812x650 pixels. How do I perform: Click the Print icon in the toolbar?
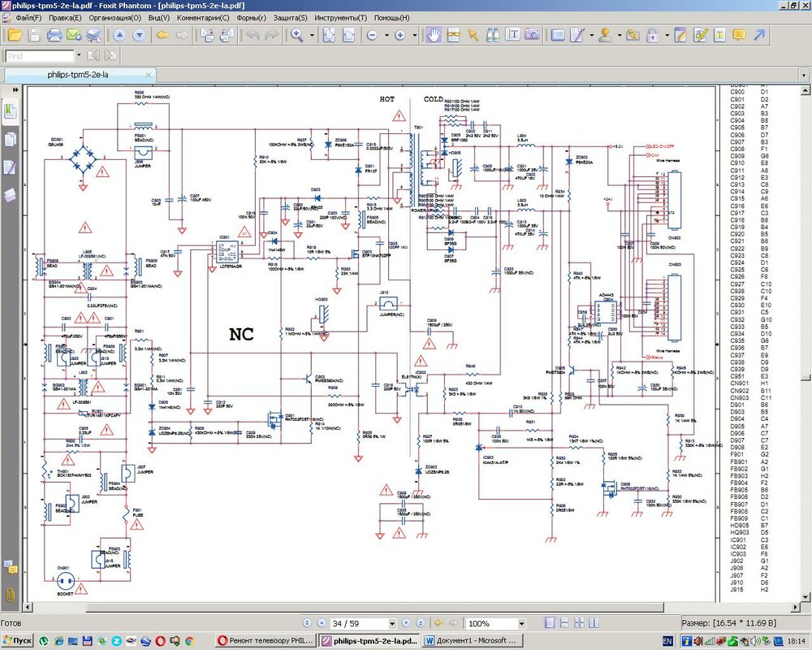coord(54,35)
